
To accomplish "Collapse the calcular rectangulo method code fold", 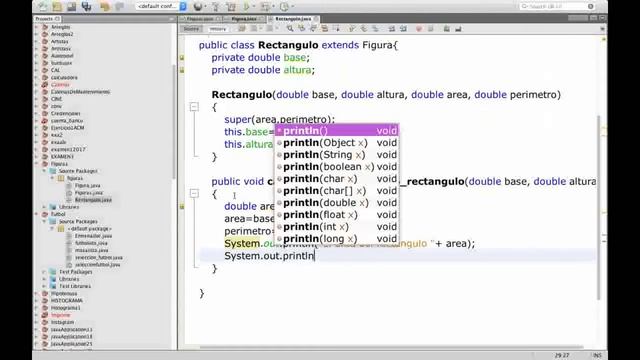I will [194, 193].
